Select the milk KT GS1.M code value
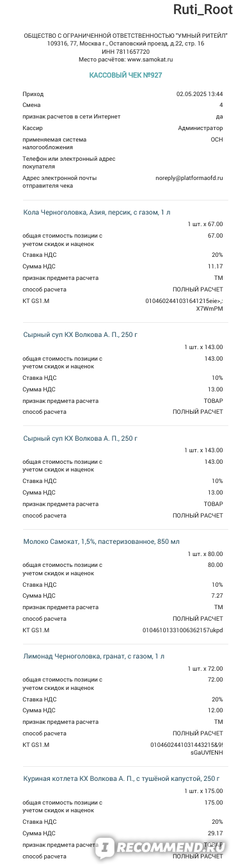Viewport: 236px width, 868px height. tap(183, 630)
